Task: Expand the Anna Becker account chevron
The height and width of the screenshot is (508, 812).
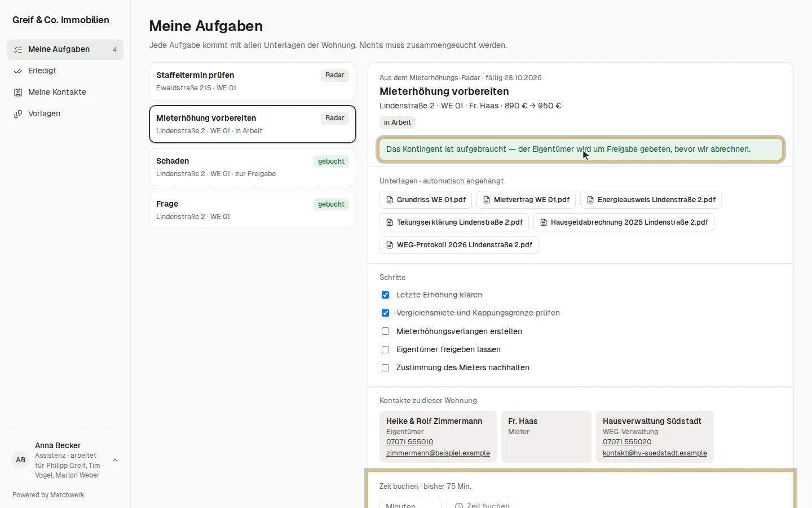Action: [x=115, y=460]
